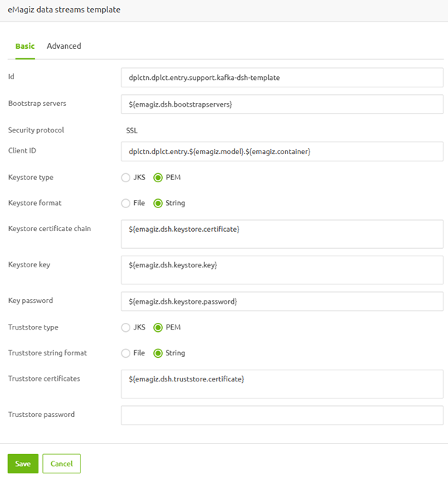Open the Advanced tab

(x=64, y=46)
